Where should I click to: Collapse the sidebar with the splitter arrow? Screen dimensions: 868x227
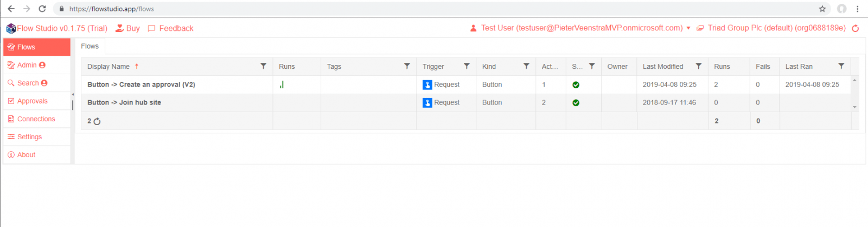pyautogui.click(x=73, y=94)
